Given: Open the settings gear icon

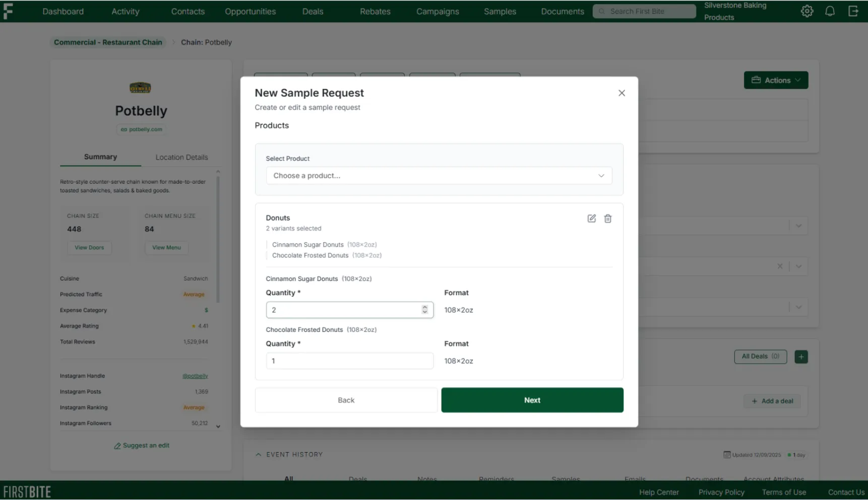Looking at the screenshot, I should tap(807, 11).
